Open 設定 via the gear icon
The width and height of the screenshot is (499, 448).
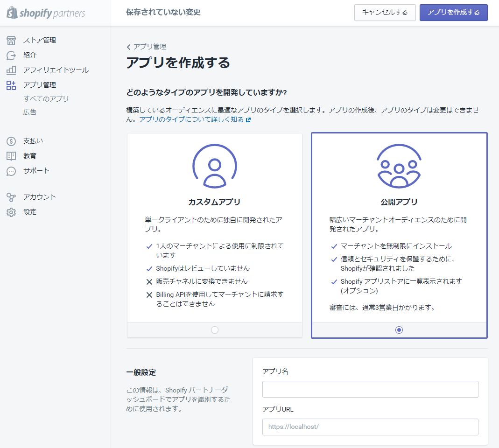coord(11,212)
